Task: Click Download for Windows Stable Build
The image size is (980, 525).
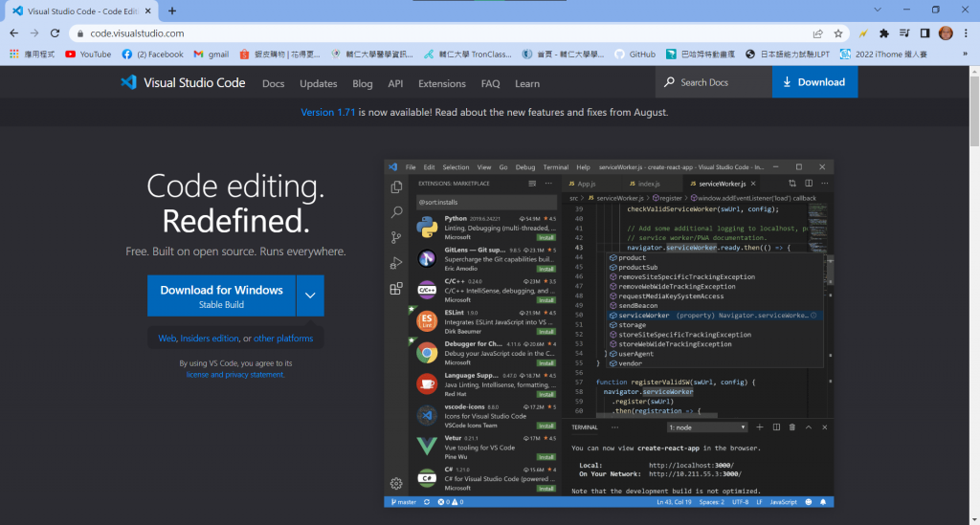Action: 221,295
